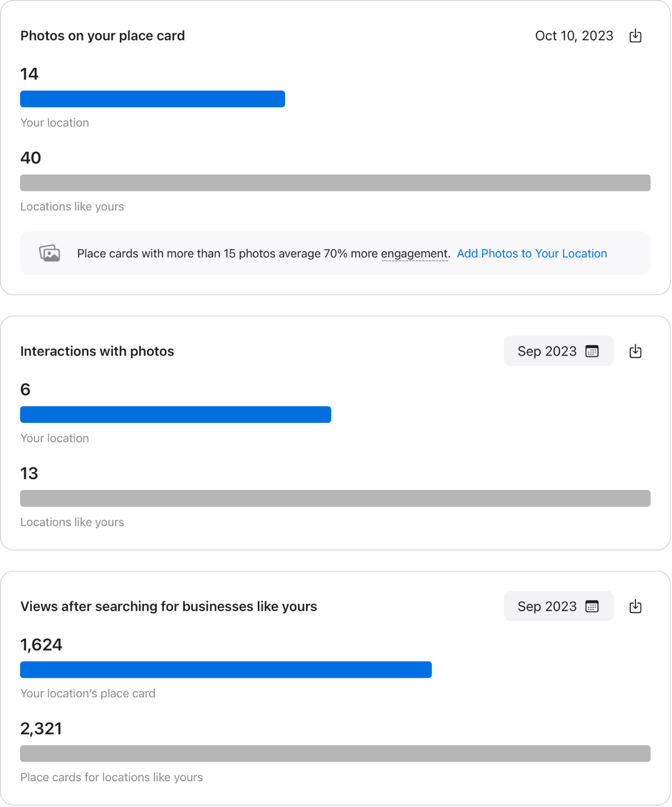Open the Sep 2023 date selector for Interactions with photos
Image resolution: width=672 pixels, height=807 pixels.
[x=558, y=351]
